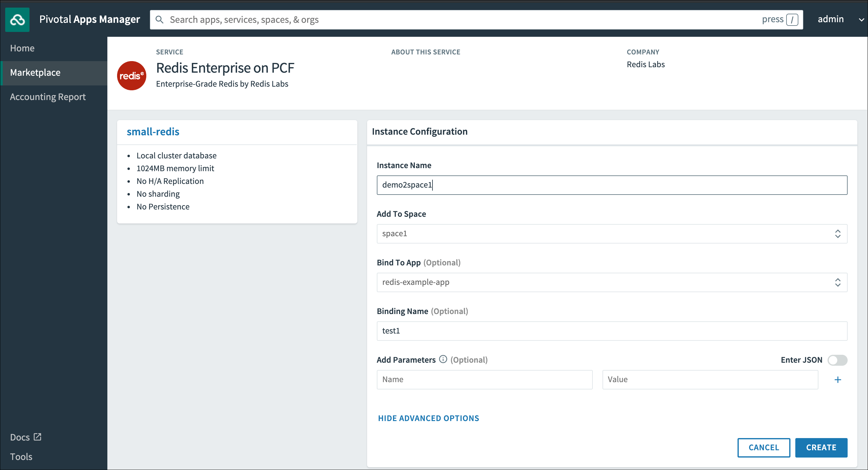868x470 pixels.
Task: Click Hide Advanced Options link
Action: pos(428,418)
